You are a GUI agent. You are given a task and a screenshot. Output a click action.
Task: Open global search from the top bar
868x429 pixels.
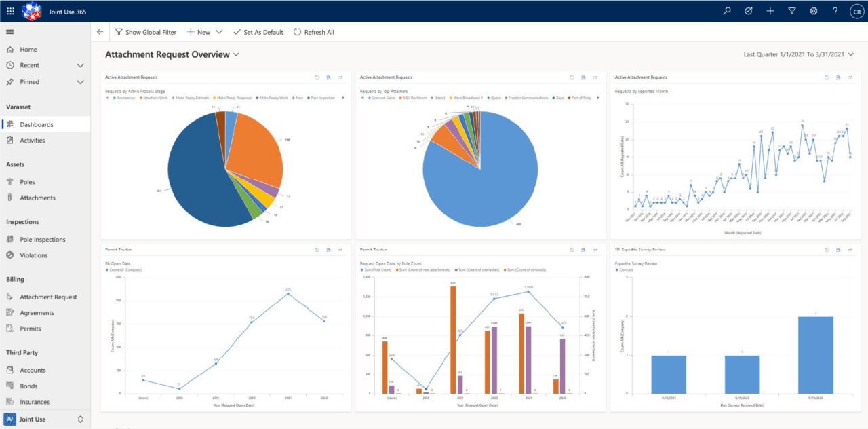click(726, 11)
